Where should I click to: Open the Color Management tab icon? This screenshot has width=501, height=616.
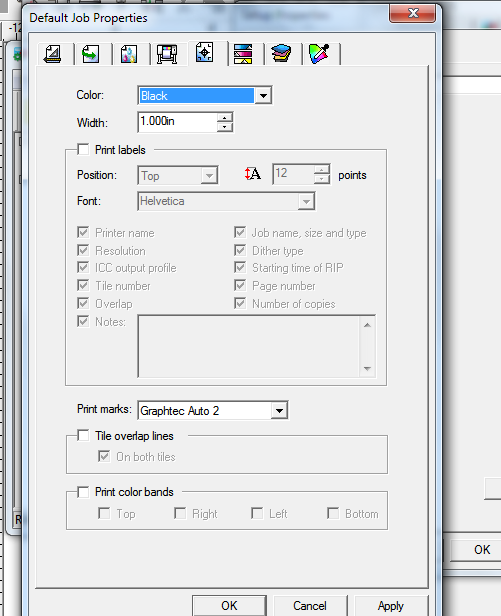(129, 54)
